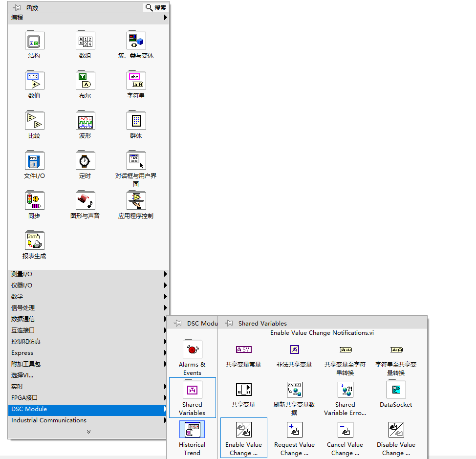Open the Industrial Communications menu entry
This screenshot has height=459, width=476.
point(88,420)
